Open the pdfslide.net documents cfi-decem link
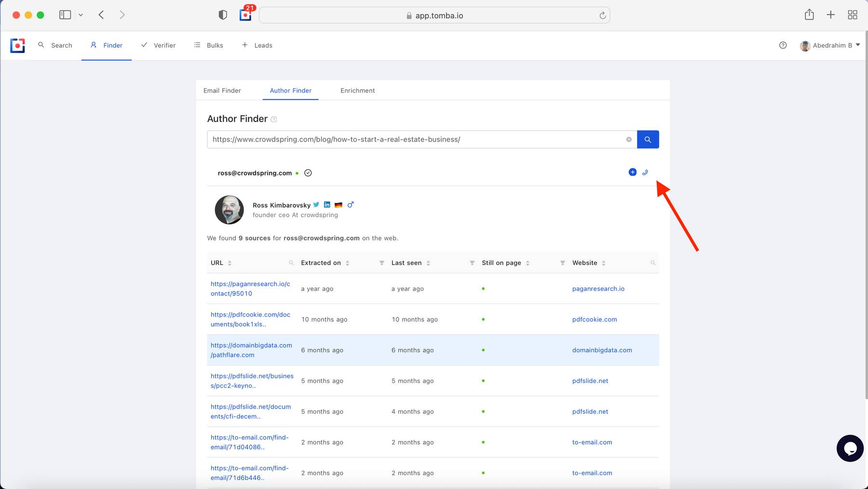Screen dimensions: 868x489 (x=251, y=411)
